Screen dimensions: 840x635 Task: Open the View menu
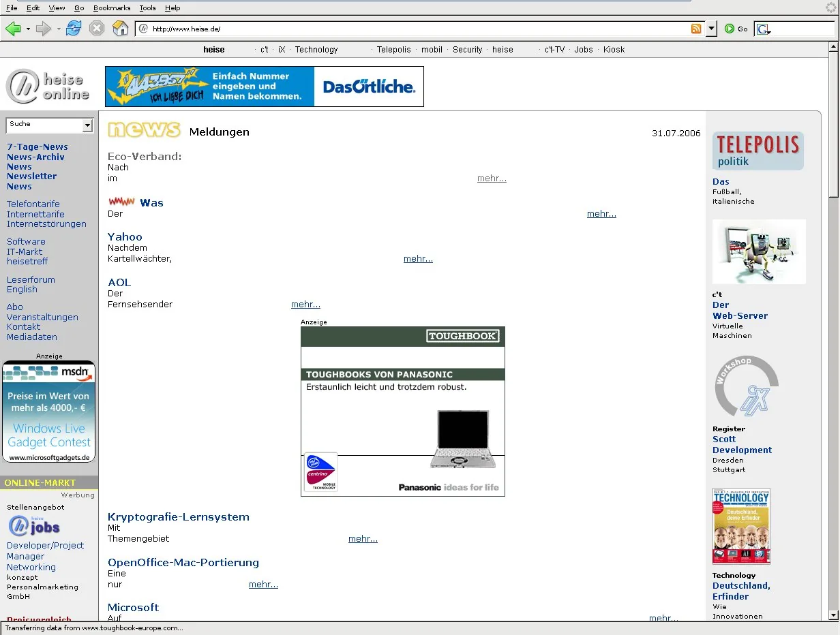tap(57, 7)
